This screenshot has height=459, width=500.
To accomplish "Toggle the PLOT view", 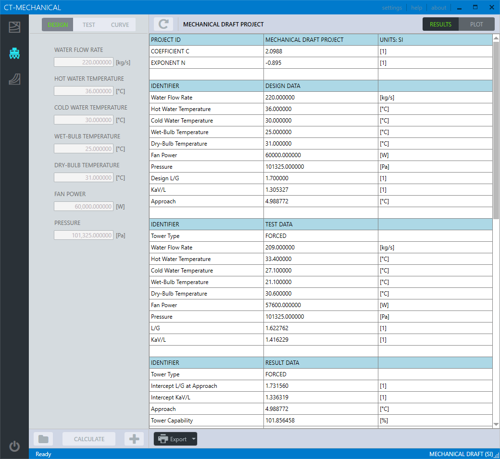I will (476, 24).
